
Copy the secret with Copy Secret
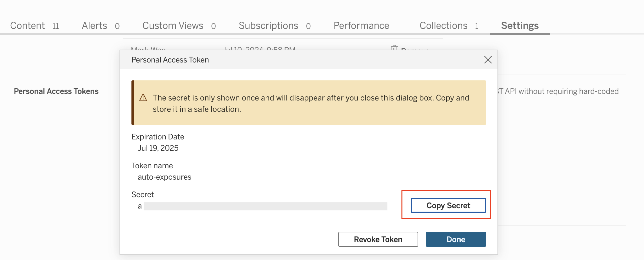[x=448, y=205]
